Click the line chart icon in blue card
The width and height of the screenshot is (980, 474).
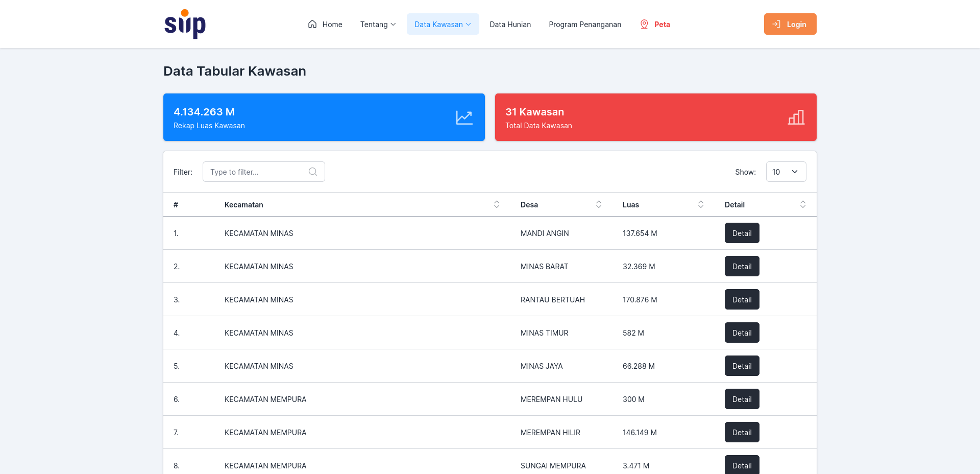point(464,117)
